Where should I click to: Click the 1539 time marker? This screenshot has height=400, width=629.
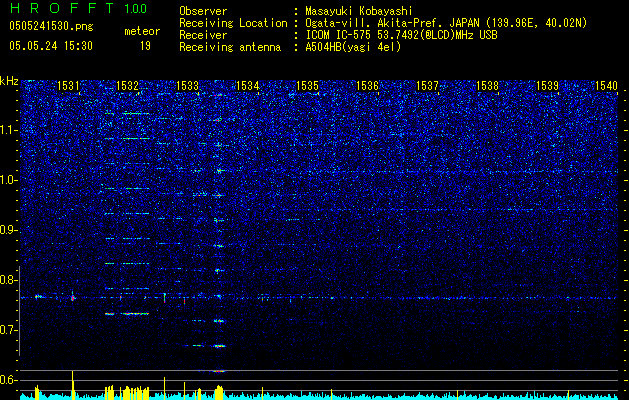click(548, 85)
